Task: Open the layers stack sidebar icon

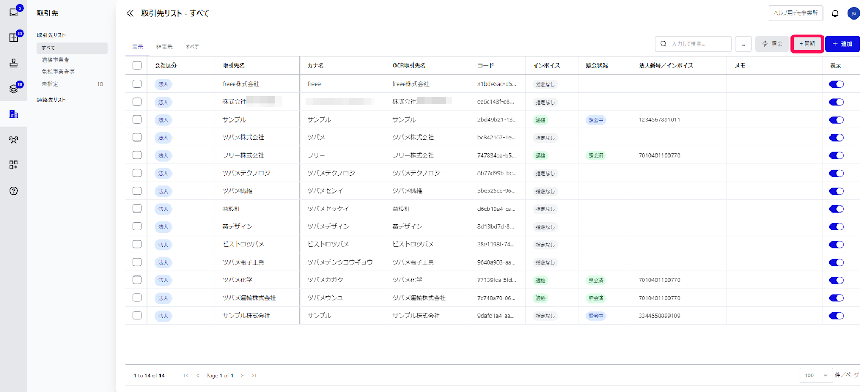Action: [x=14, y=88]
